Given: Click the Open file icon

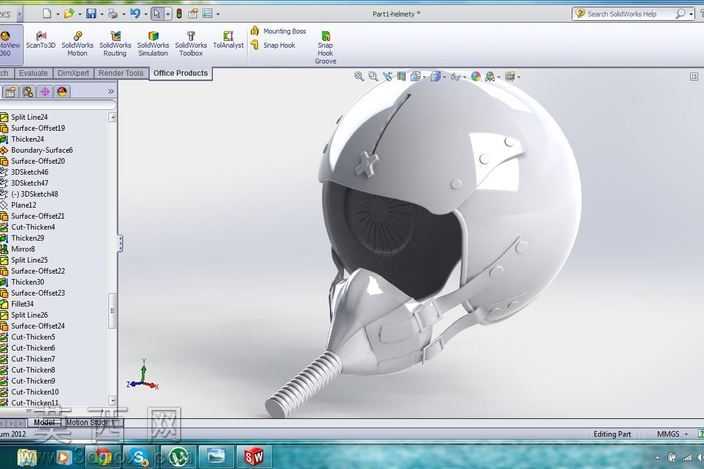Looking at the screenshot, I should pos(69,13).
